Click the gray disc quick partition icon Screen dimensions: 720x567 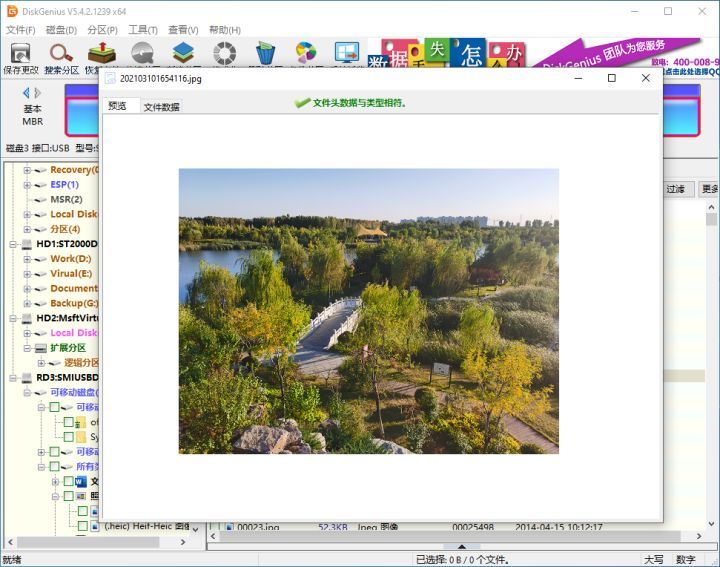click(142, 53)
